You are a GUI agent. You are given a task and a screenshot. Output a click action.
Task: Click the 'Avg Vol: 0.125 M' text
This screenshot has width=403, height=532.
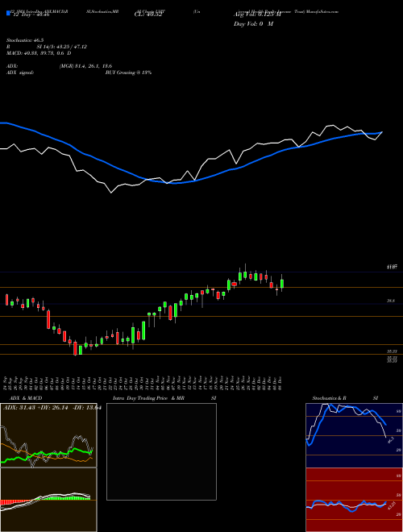point(257,15)
